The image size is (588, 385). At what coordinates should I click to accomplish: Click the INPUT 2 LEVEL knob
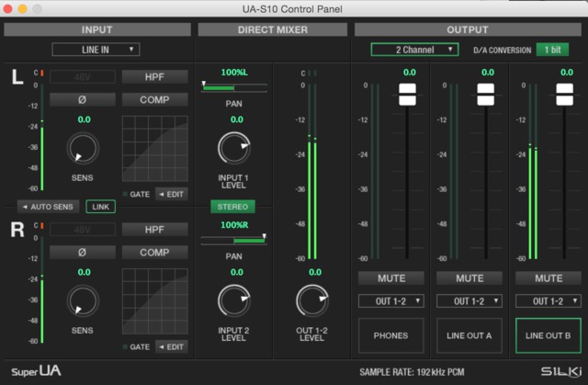tap(235, 300)
